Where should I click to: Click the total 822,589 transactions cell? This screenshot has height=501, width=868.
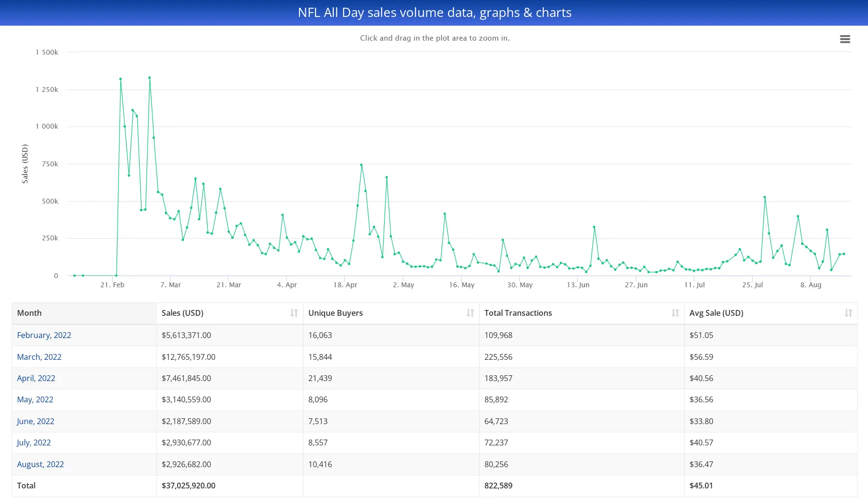582,486
